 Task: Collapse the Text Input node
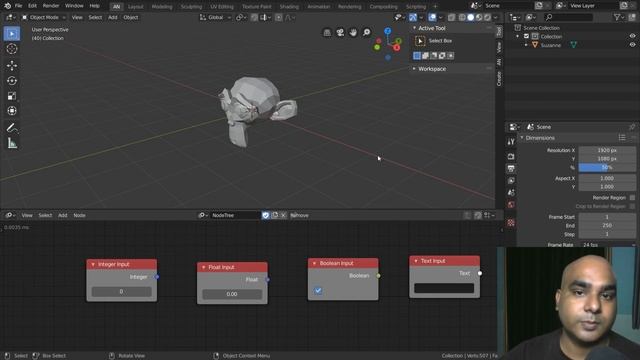pos(416,261)
